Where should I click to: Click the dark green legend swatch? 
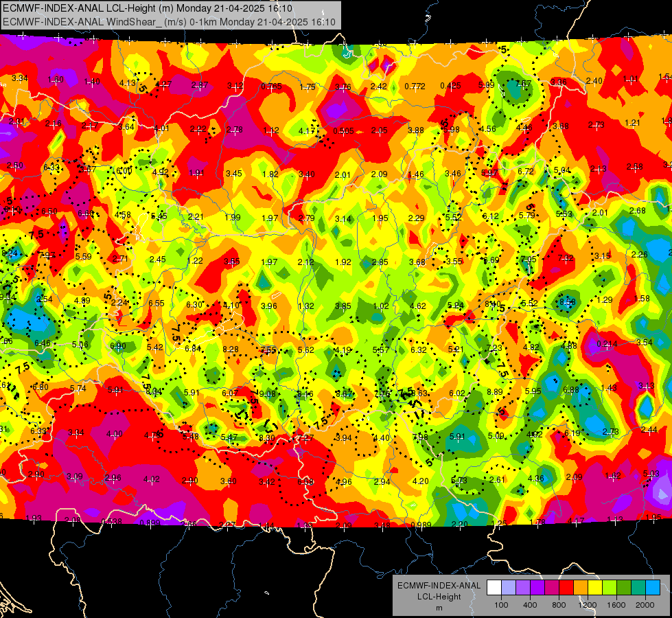(x=623, y=588)
